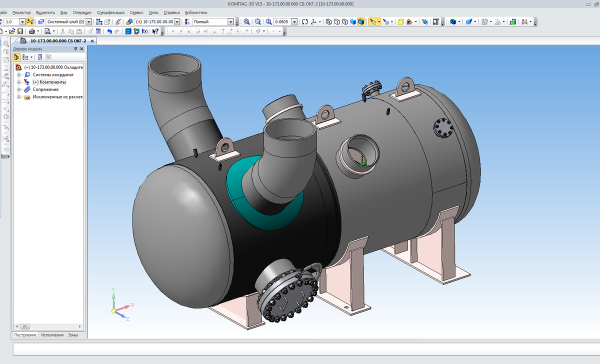This screenshot has width=600, height=364.
Task: Click the Open file folder icon
Action: (x=11, y=31)
